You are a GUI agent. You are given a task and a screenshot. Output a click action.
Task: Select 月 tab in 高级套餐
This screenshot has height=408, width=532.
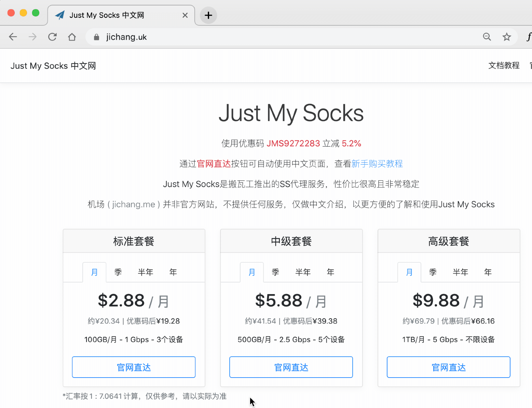(x=409, y=272)
